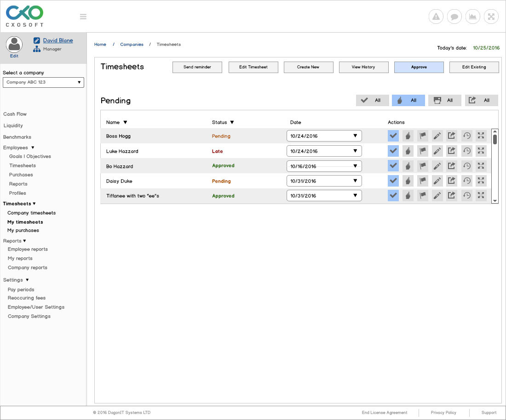Viewport: 506px width, 420px height.
Task: Flag Boss Hogg's timesheet
Action: point(422,136)
